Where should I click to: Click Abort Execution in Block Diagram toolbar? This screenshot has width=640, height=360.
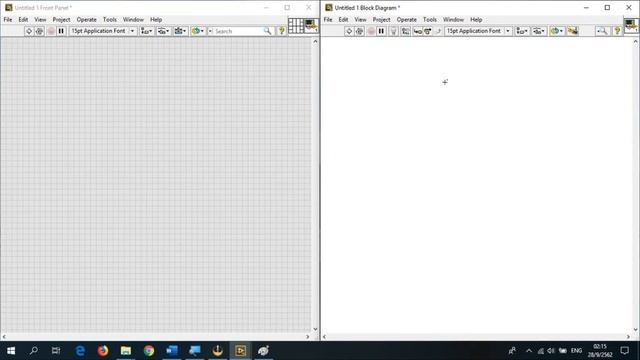point(371,31)
